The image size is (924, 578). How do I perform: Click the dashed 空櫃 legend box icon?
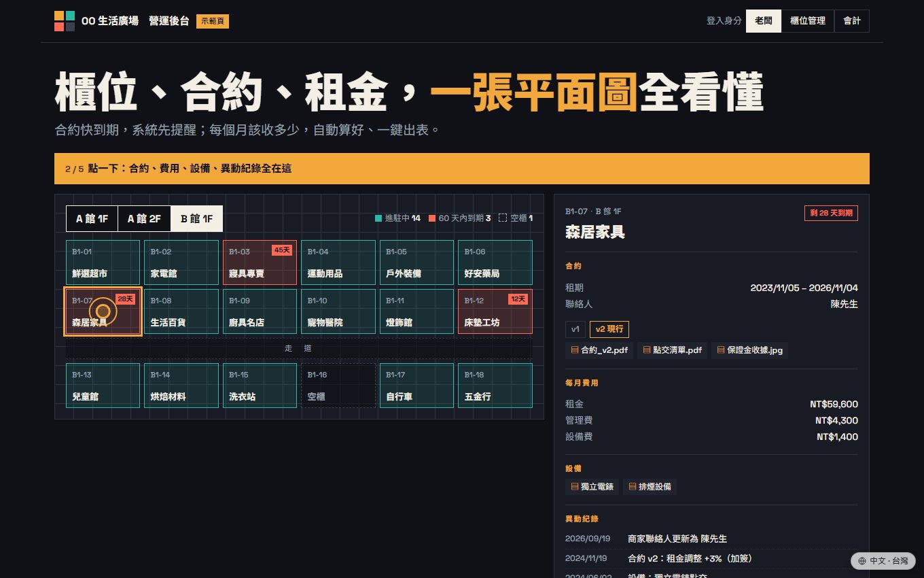(503, 218)
